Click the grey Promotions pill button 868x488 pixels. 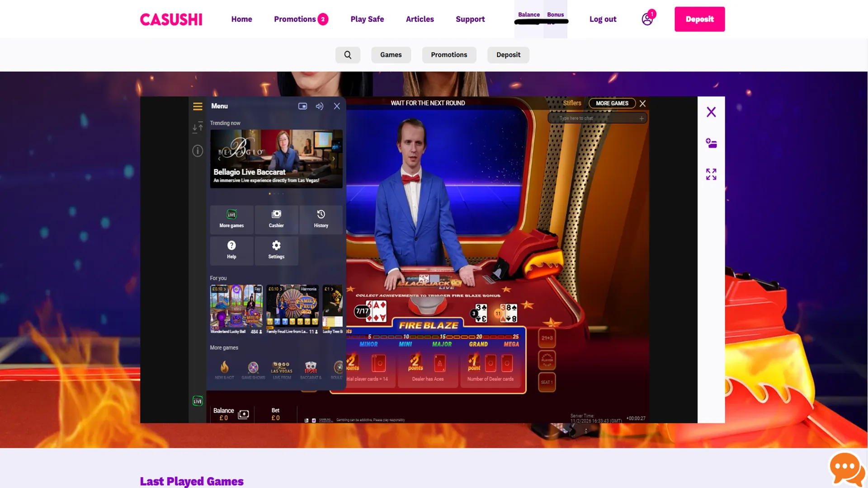pyautogui.click(x=449, y=55)
